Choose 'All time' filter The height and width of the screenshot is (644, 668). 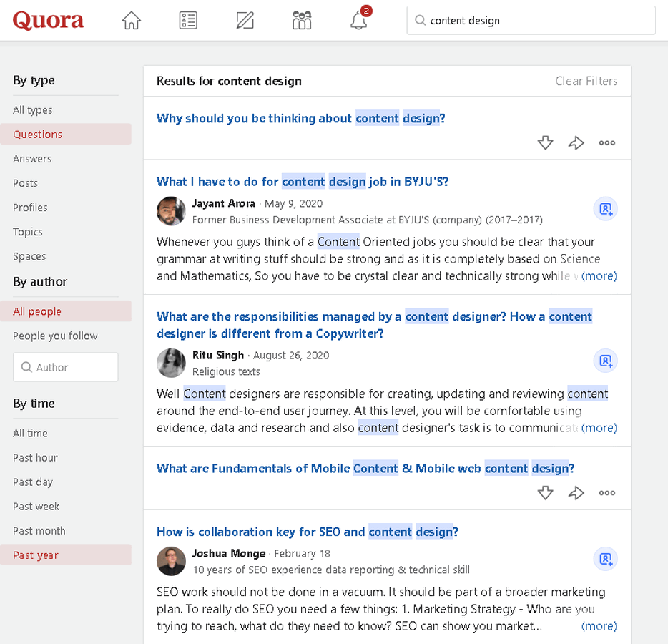pyautogui.click(x=30, y=433)
